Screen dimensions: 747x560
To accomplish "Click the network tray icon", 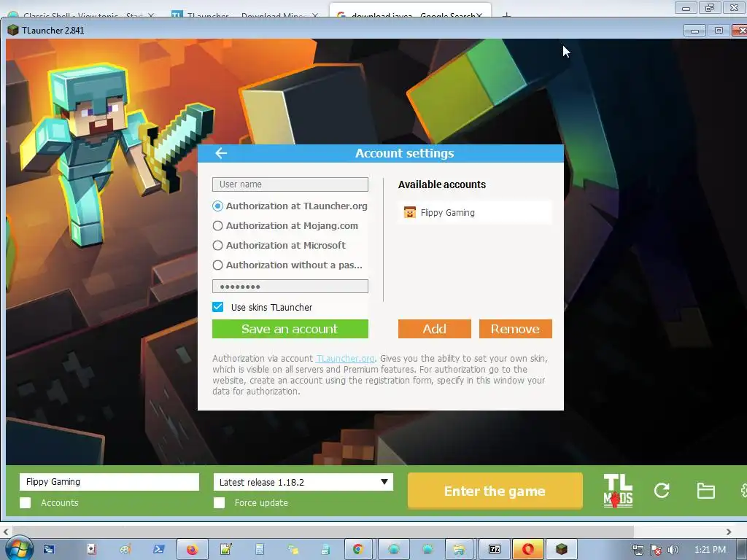I will [638, 550].
